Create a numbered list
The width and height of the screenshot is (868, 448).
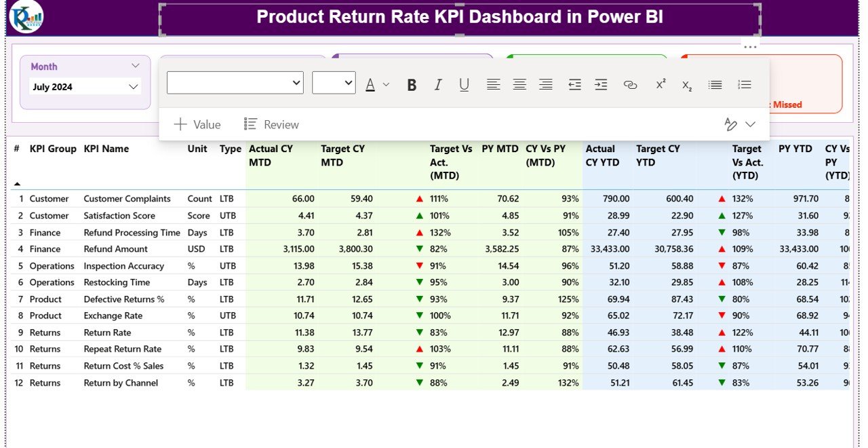744,84
